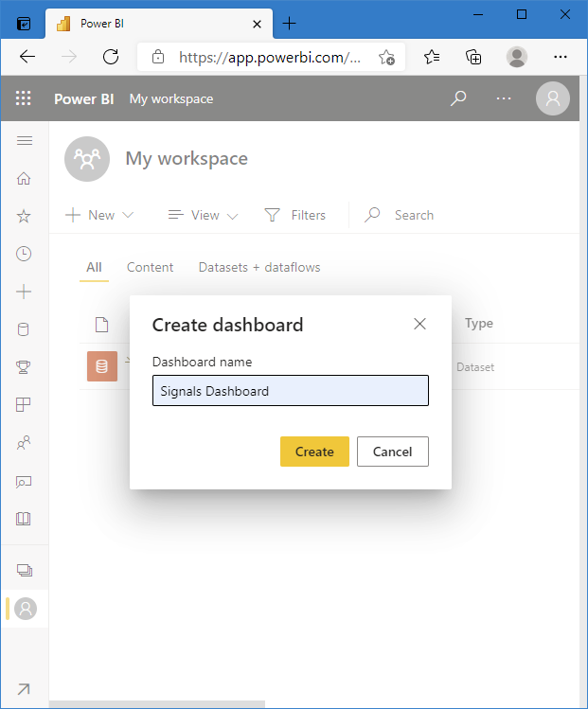Click the dataset icon in the list row

pos(102,366)
